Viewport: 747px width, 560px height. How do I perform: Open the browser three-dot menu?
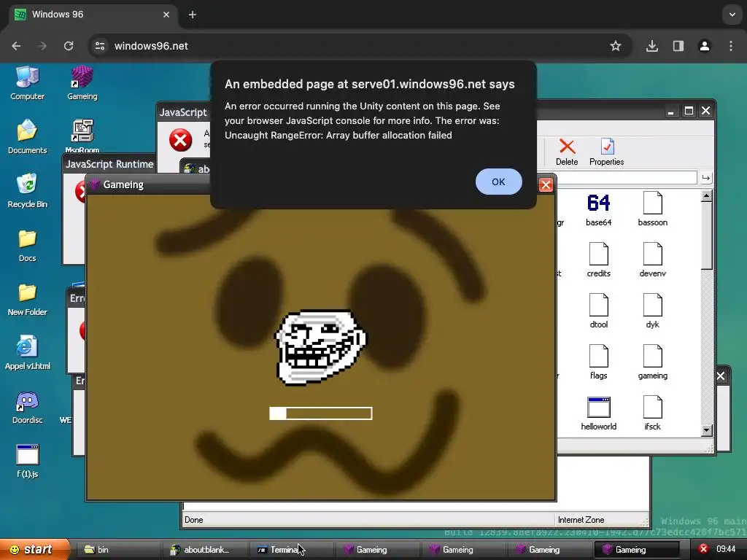tap(731, 46)
